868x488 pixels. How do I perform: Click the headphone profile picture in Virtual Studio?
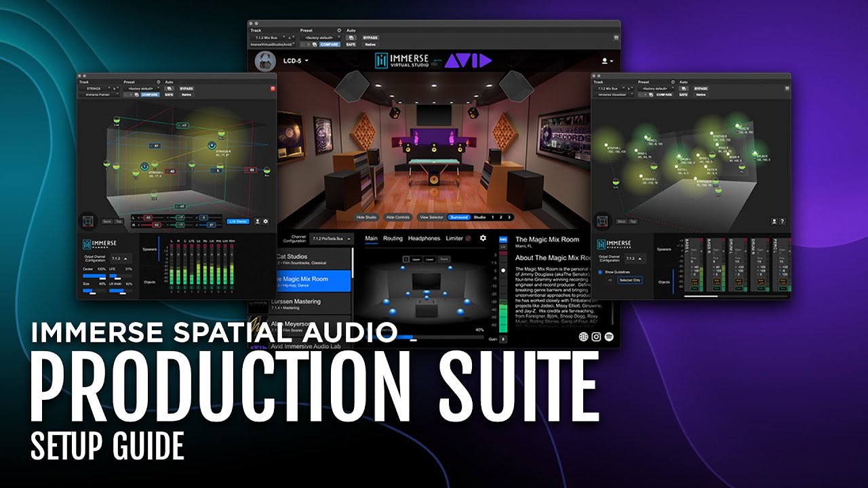click(x=265, y=61)
